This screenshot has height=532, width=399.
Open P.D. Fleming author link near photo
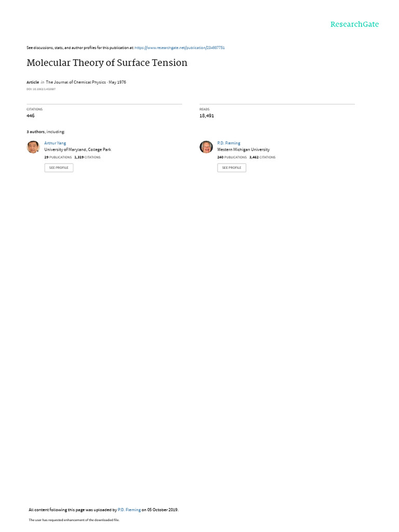(x=229, y=143)
